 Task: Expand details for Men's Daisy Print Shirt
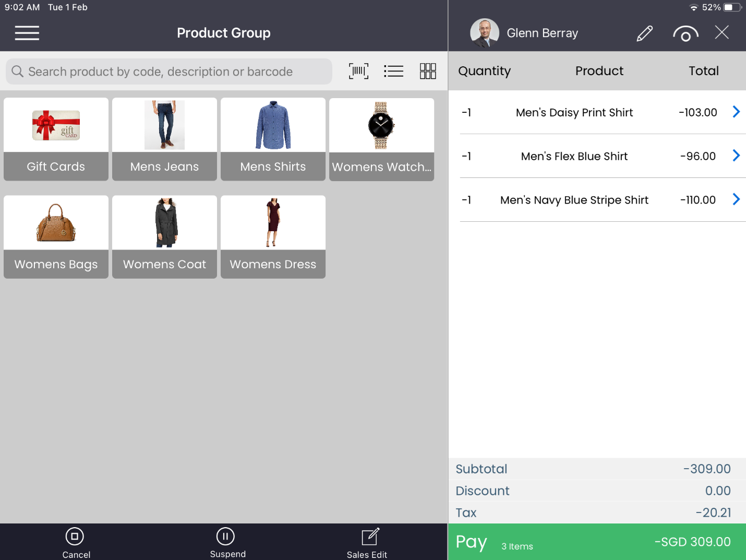[736, 112]
